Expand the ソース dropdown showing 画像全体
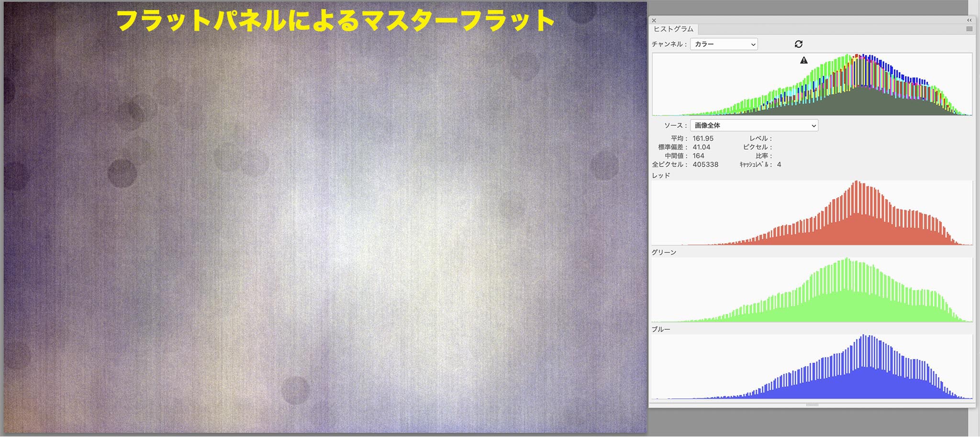The image size is (980, 438). point(754,125)
